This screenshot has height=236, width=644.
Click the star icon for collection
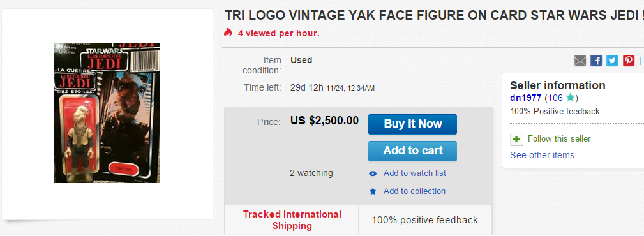pyautogui.click(x=373, y=191)
